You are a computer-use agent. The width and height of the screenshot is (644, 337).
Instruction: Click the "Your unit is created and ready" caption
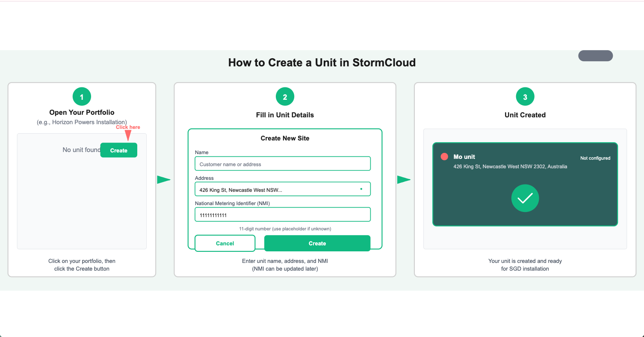[x=525, y=261]
